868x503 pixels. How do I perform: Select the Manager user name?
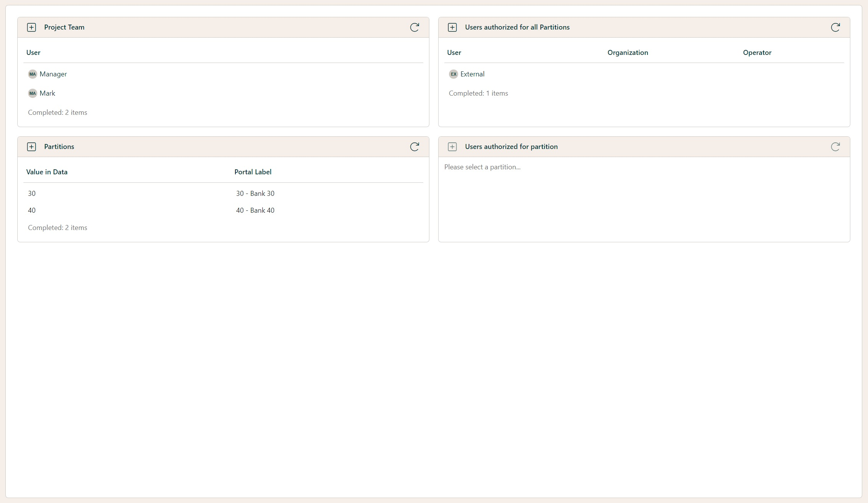53,74
